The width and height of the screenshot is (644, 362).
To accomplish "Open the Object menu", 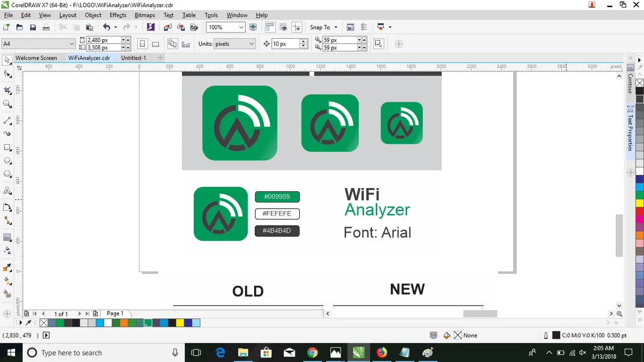I will tap(93, 15).
